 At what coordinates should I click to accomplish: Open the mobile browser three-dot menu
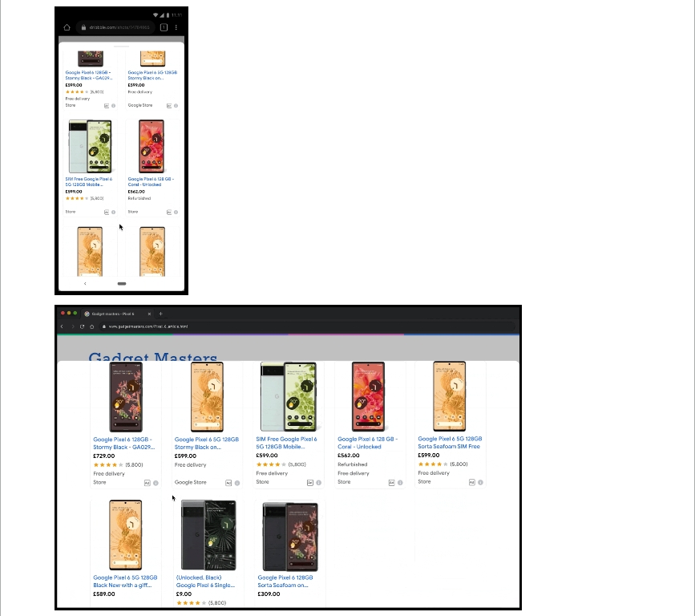[176, 27]
